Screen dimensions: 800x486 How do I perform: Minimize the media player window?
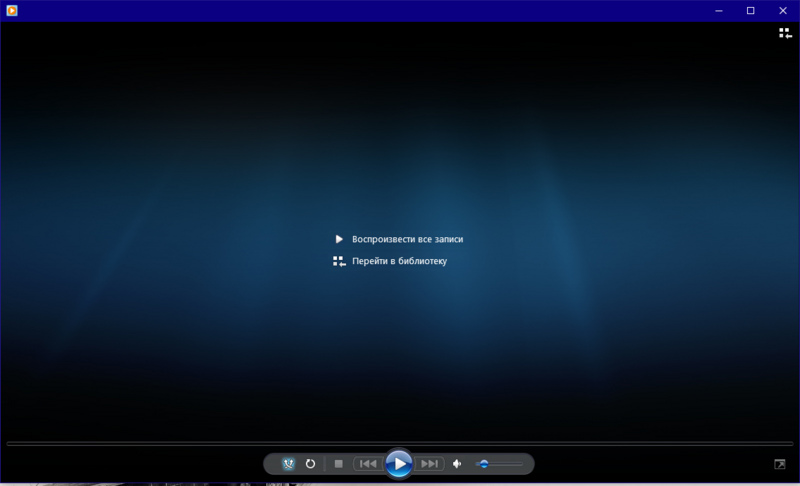tap(718, 11)
